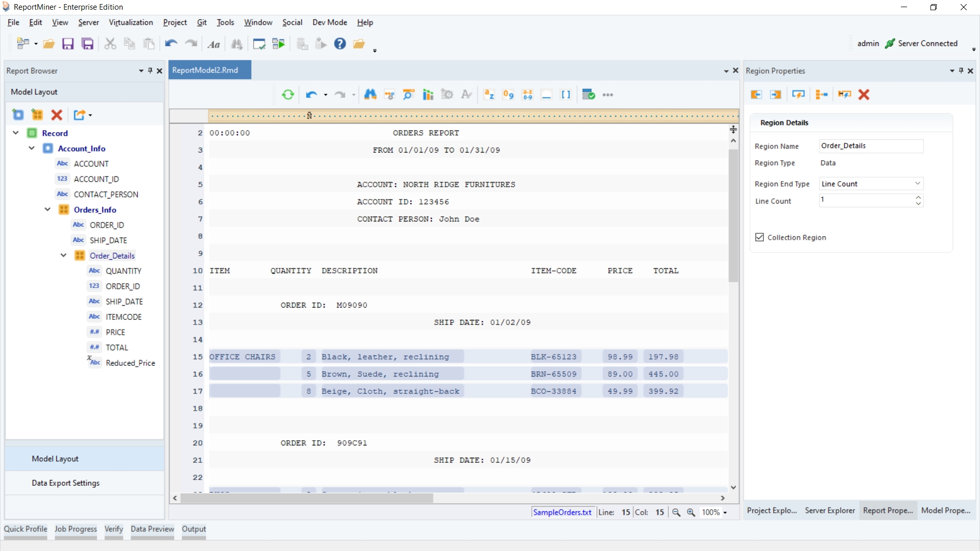Image resolution: width=980 pixels, height=551 pixels.
Task: Click the Save icon in the main toolbar
Action: 68,44
